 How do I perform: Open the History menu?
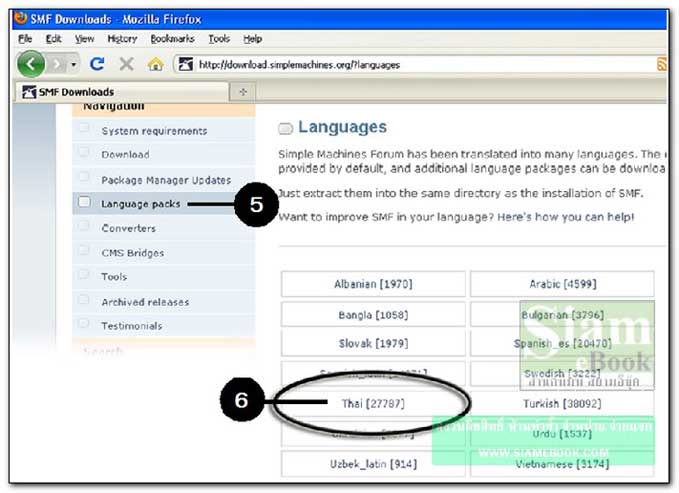tap(122, 39)
